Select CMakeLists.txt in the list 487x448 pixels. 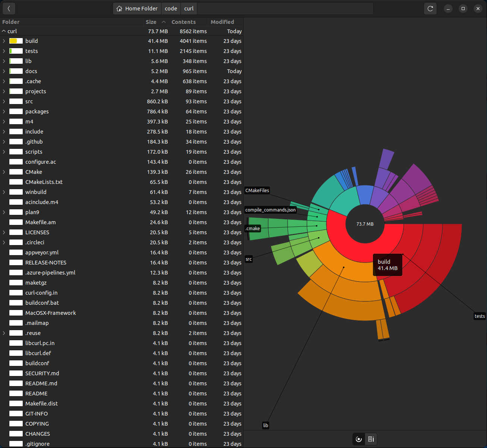pos(122,182)
